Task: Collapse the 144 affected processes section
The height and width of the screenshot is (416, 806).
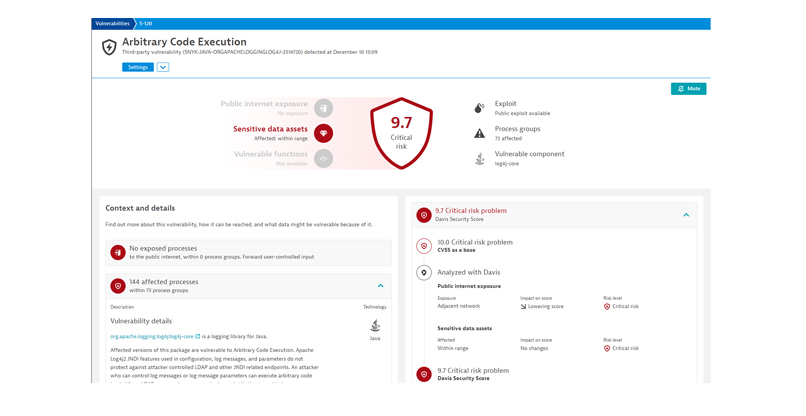Action: pos(380,286)
